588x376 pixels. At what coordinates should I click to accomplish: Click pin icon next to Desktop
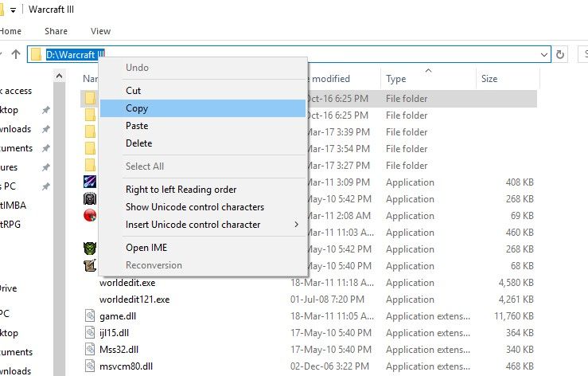pyautogui.click(x=45, y=110)
